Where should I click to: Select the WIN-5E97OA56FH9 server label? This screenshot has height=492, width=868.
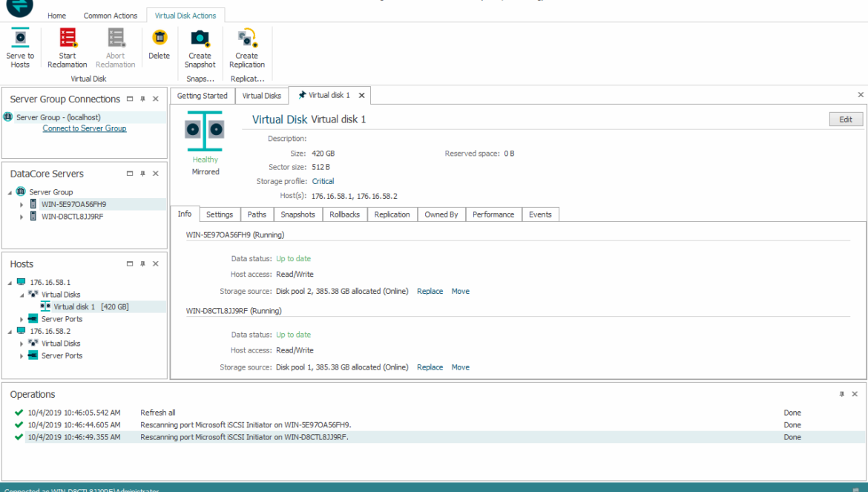tap(74, 204)
